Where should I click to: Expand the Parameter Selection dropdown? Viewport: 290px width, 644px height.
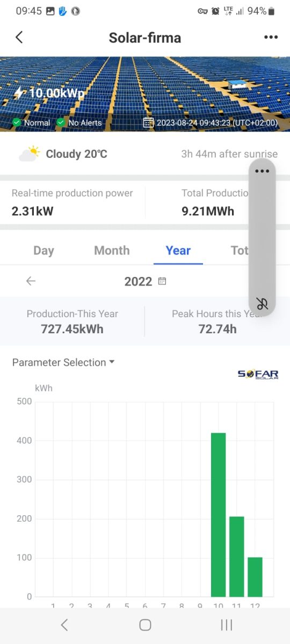pyautogui.click(x=63, y=362)
